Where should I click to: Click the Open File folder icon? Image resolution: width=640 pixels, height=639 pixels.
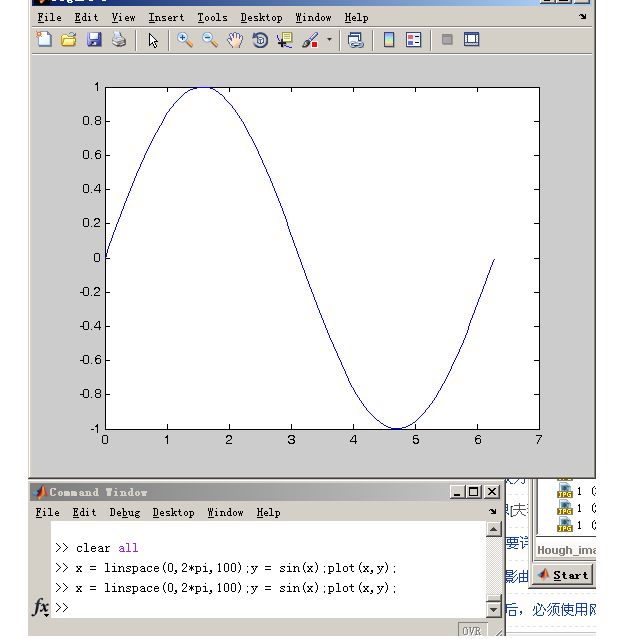pos(69,40)
